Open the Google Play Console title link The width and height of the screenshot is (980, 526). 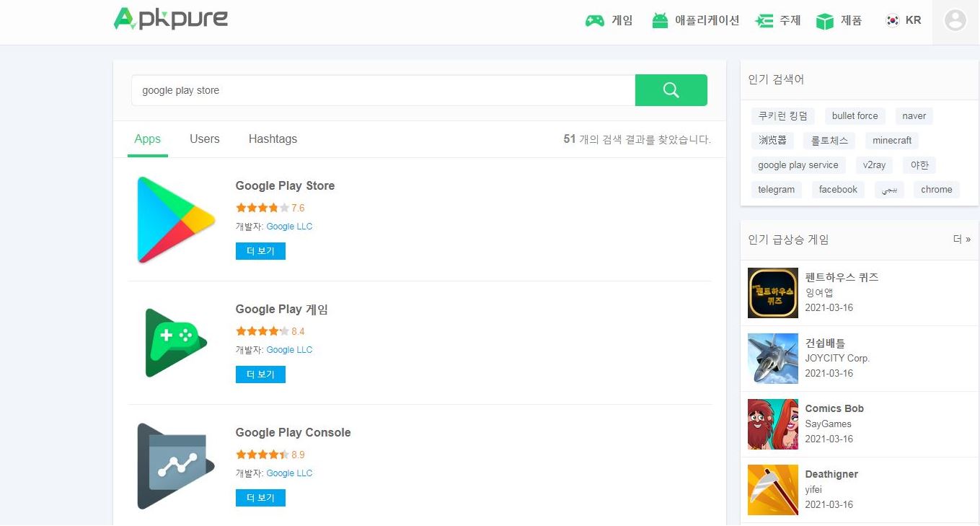pyautogui.click(x=293, y=433)
